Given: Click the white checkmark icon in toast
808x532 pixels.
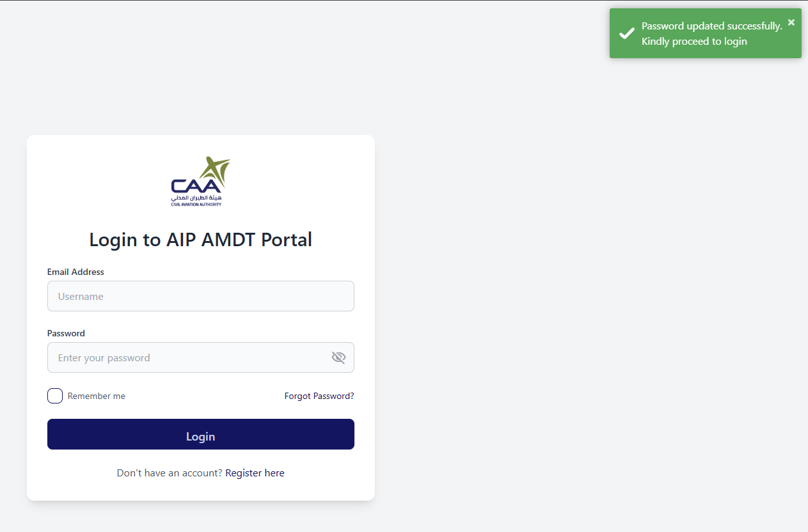Looking at the screenshot, I should tap(627, 33).
